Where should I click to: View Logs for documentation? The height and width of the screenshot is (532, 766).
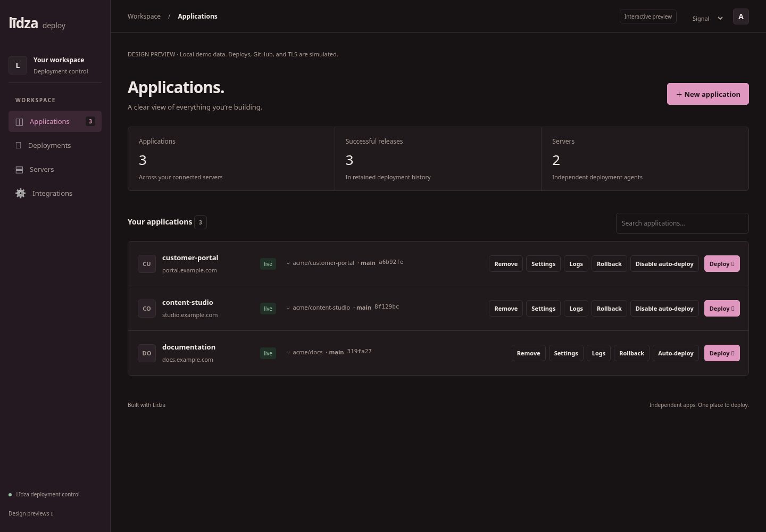(x=598, y=353)
